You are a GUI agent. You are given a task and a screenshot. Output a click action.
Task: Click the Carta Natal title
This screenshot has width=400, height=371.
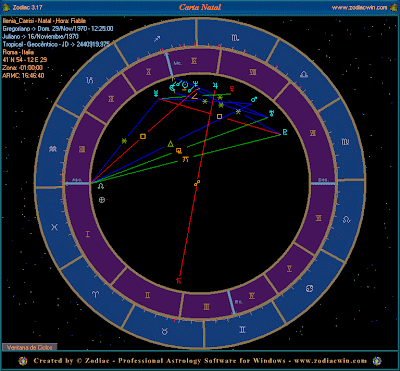(200, 7)
